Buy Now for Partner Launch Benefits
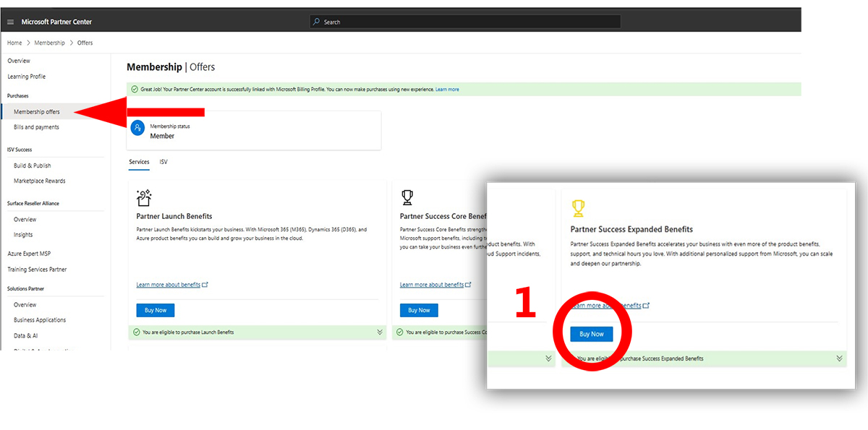 coord(156,310)
